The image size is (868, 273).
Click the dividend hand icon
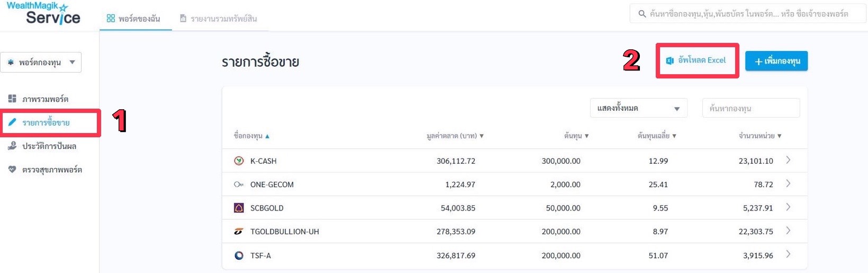12,146
